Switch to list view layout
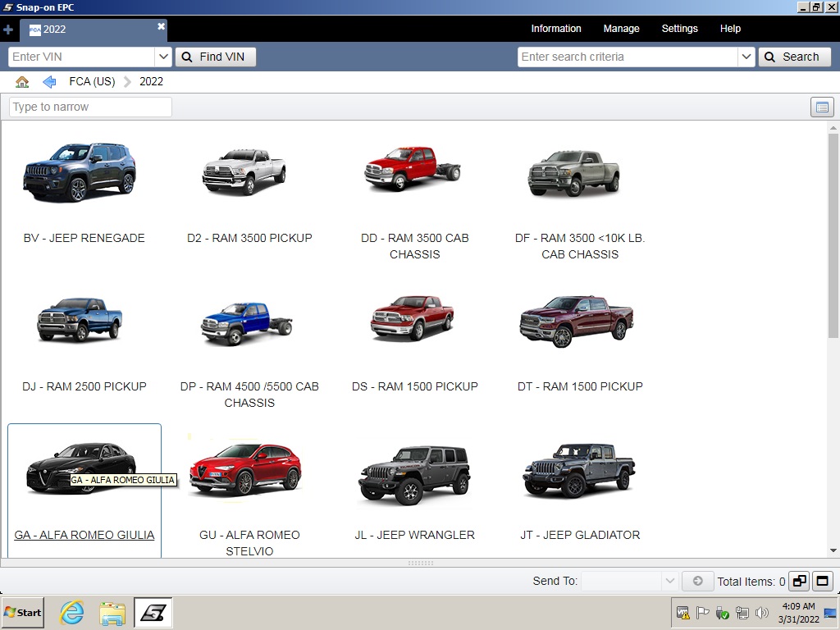Viewport: 840px width, 630px height. [x=822, y=107]
